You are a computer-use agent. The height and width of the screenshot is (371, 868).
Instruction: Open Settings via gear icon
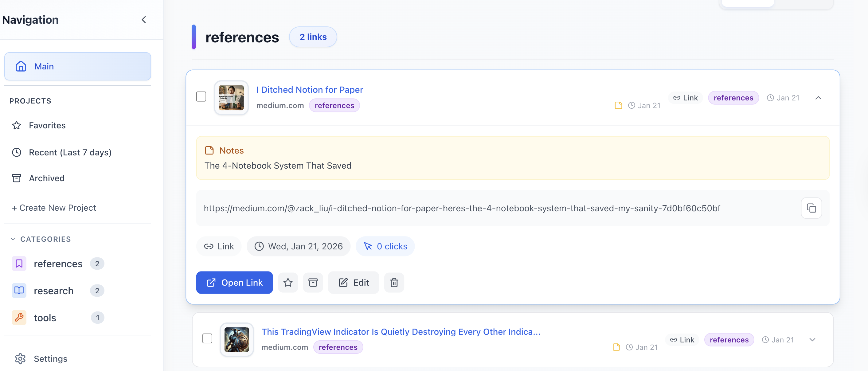pyautogui.click(x=20, y=358)
